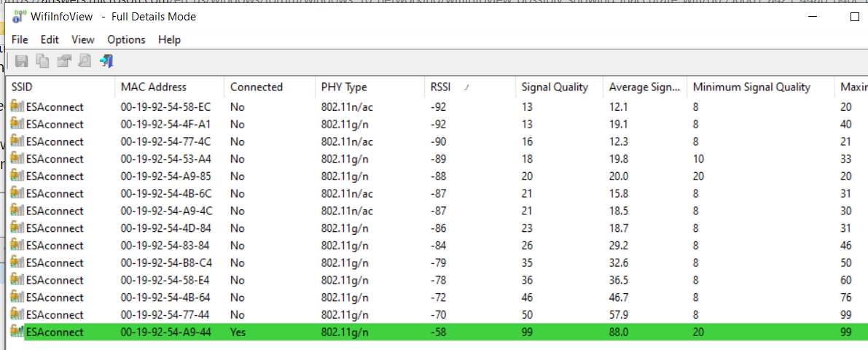Viewport: 868px width, 350px height.
Task: Click Average Signal value 57.9
Action: pos(619,314)
